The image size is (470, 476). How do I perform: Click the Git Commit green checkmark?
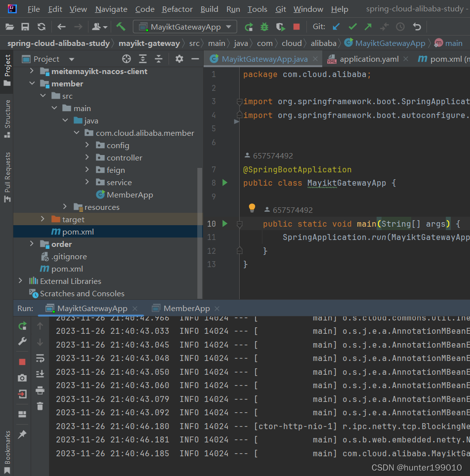352,27
